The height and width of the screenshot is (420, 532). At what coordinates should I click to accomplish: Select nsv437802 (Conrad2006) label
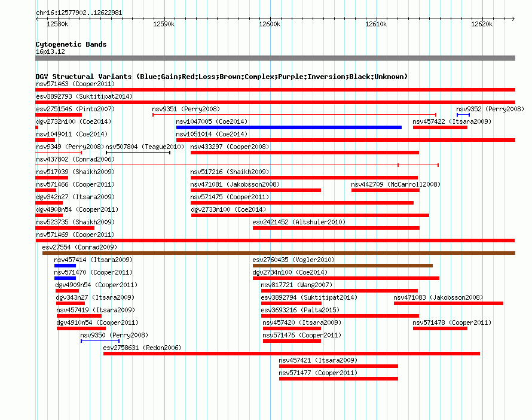click(x=75, y=159)
